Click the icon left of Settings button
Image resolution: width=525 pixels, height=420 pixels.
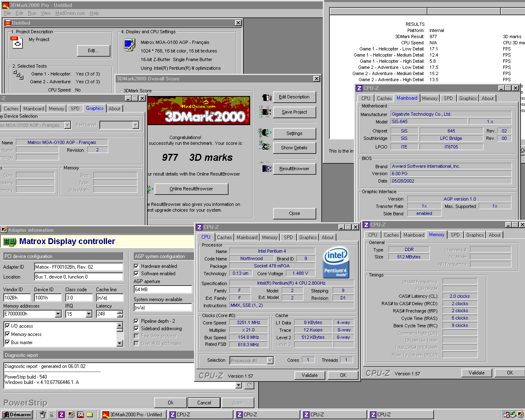pos(265,133)
